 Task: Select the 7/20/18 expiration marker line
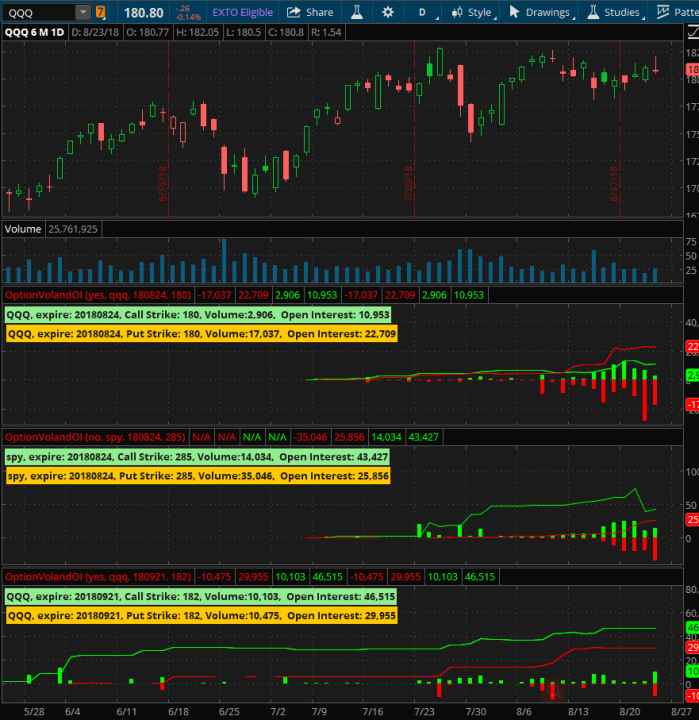click(x=414, y=129)
